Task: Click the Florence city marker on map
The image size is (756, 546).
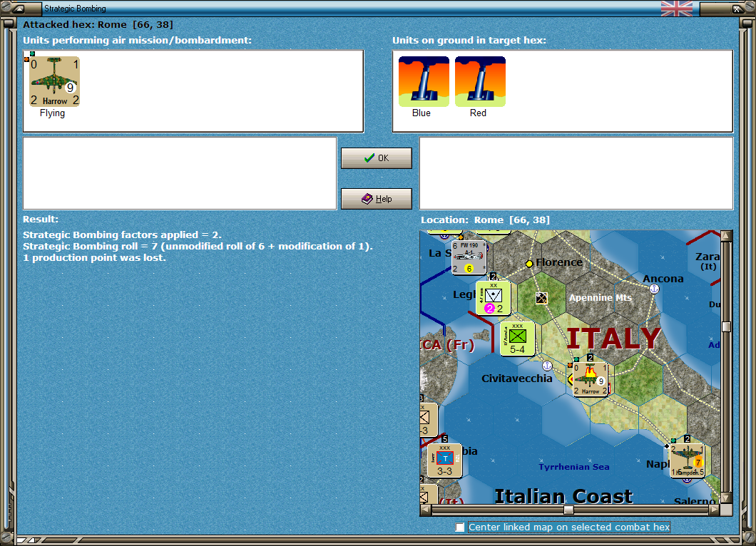Action: click(x=529, y=264)
